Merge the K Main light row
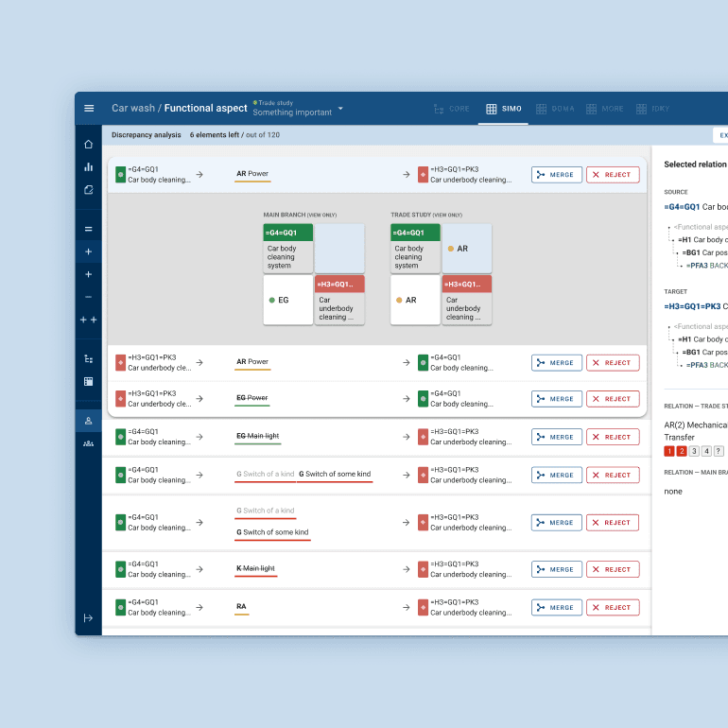728x728 pixels. pos(557,569)
